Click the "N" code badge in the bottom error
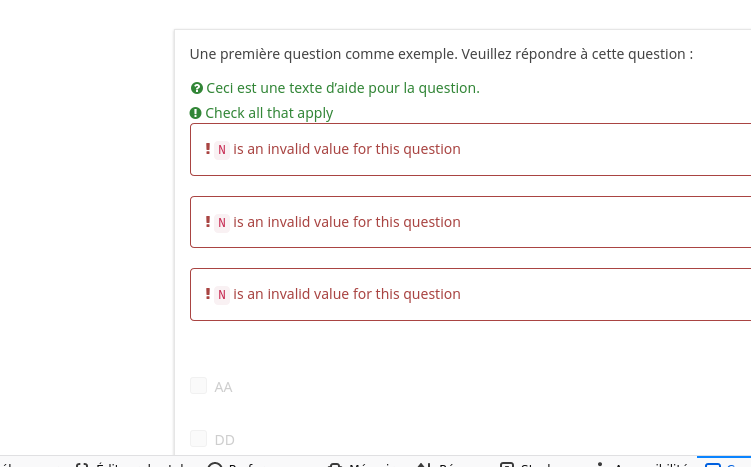751x467 pixels. pos(222,295)
